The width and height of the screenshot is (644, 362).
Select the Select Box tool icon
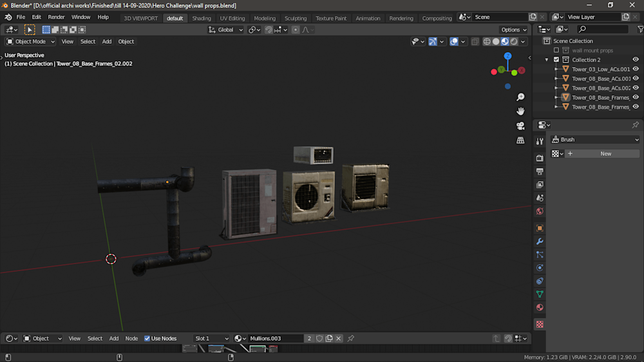30,30
